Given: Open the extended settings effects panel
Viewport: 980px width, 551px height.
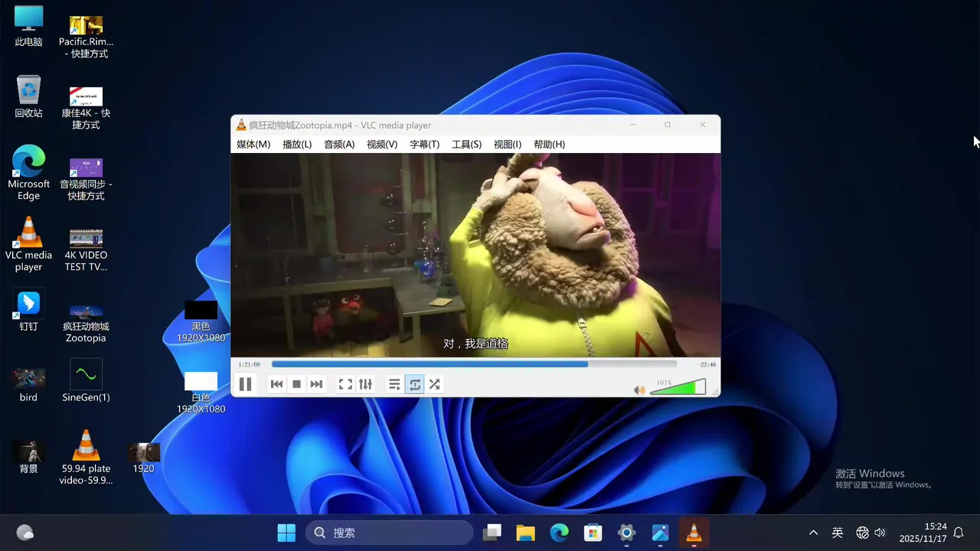Looking at the screenshot, I should click(365, 384).
